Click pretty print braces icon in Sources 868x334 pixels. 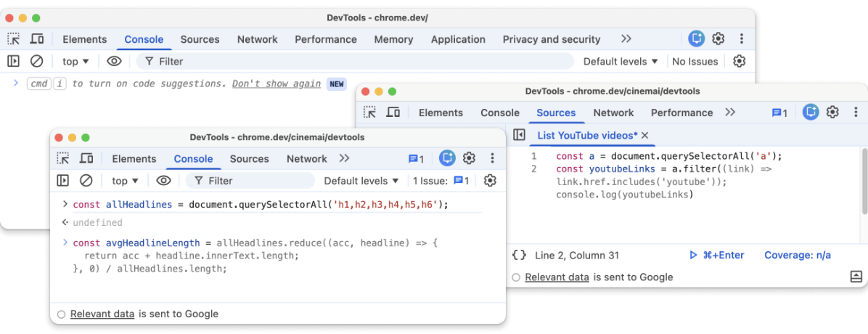[x=519, y=255]
